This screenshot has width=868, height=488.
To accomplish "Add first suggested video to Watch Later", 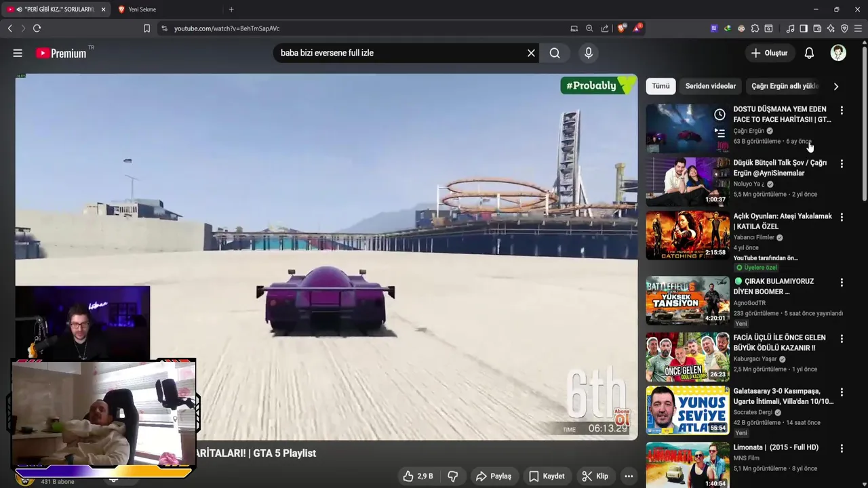I will tap(719, 115).
